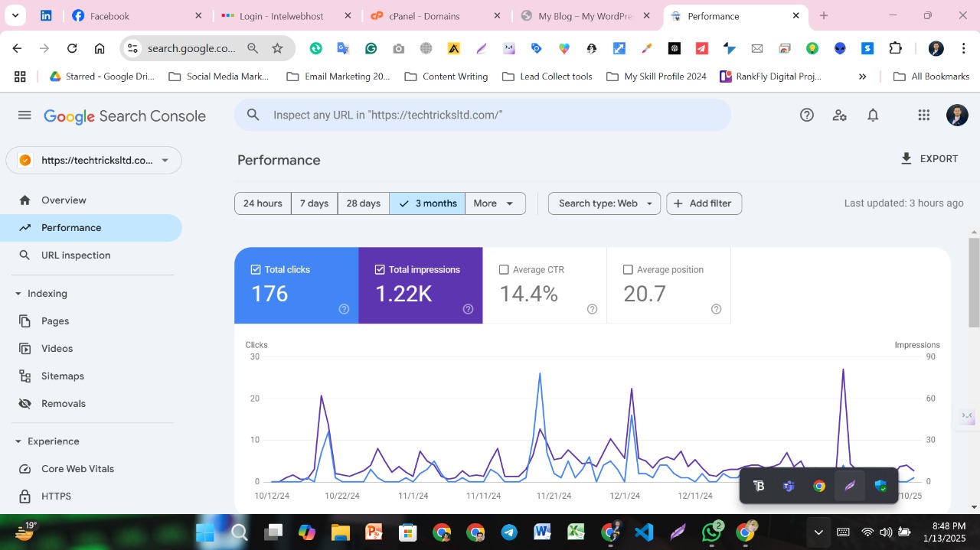
Task: Open the Google apps grid icon
Action: tap(923, 115)
